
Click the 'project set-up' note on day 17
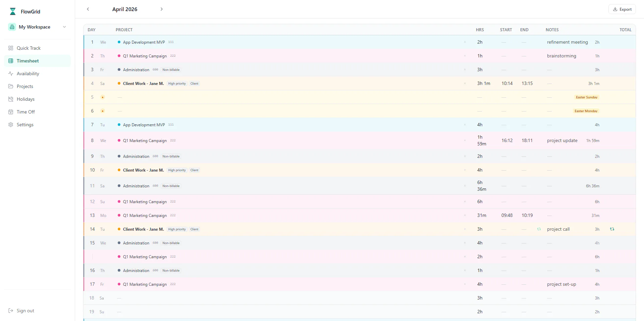pos(561,284)
